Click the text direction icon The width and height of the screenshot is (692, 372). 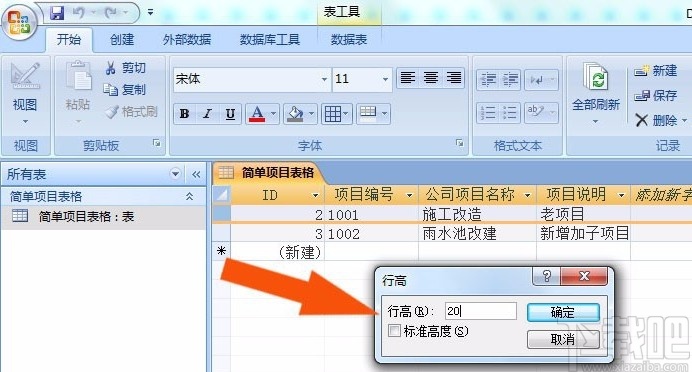(542, 79)
